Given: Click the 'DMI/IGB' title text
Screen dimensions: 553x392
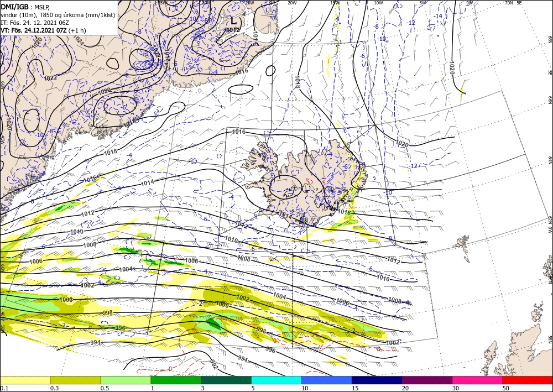Looking at the screenshot, I should pyautogui.click(x=14, y=7).
